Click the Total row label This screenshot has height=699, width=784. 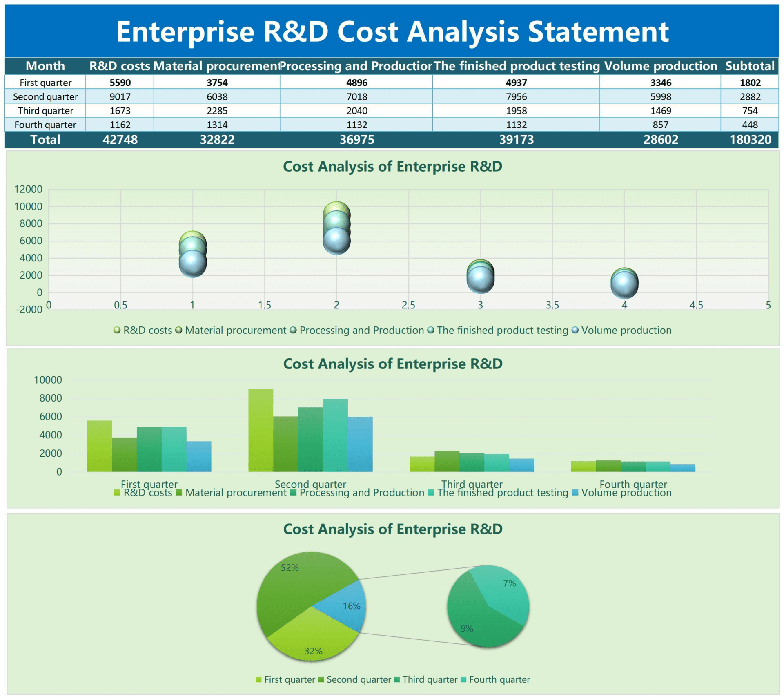(x=45, y=139)
